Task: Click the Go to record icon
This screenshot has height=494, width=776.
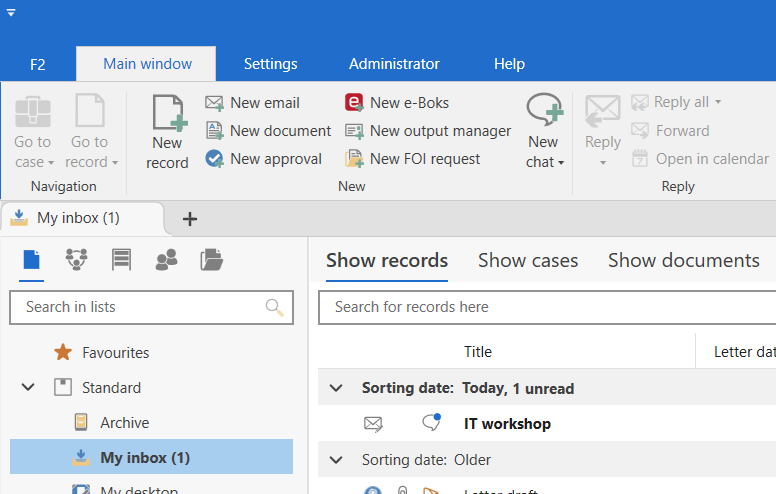Action: point(90,111)
